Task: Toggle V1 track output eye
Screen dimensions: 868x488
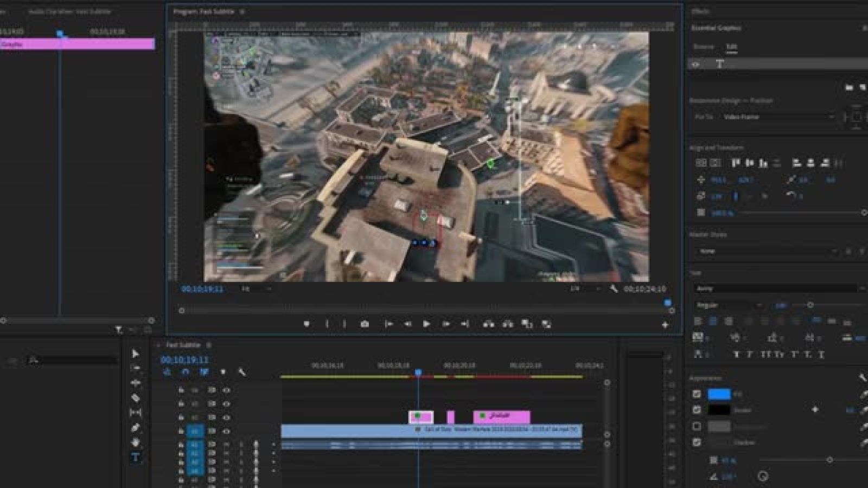Action: tap(226, 432)
